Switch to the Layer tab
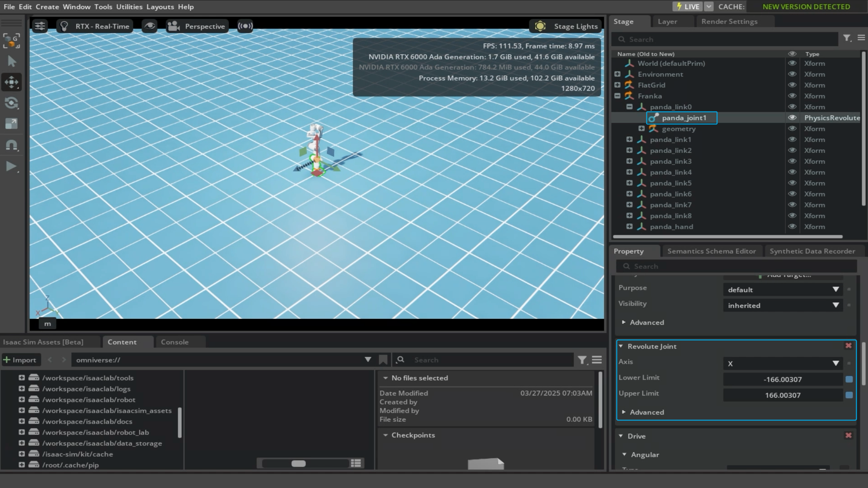 667,21
